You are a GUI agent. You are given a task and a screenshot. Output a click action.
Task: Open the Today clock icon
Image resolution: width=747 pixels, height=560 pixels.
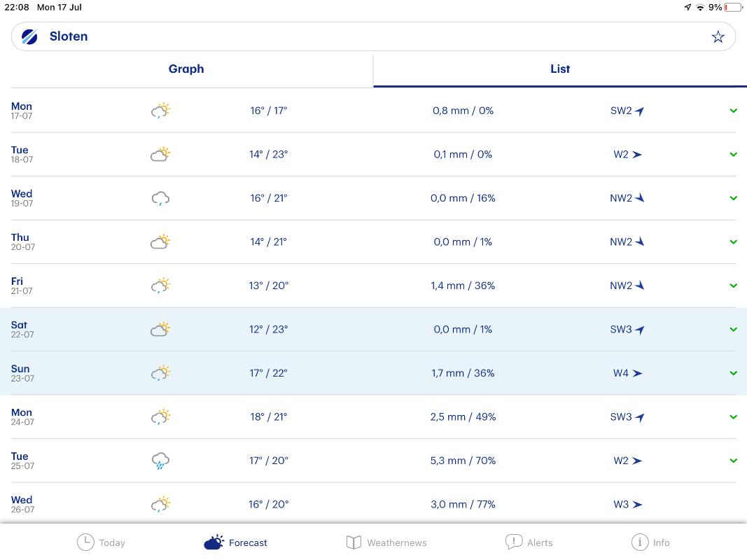85,542
